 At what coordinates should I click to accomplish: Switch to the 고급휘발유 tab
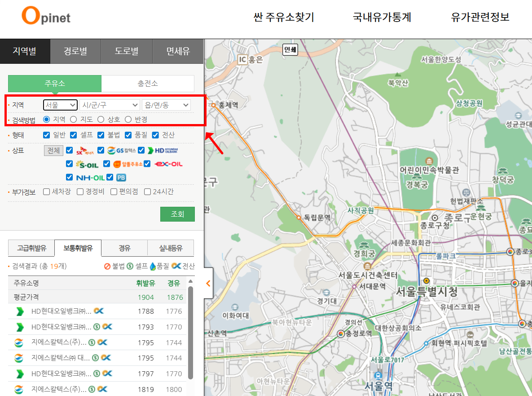(x=31, y=248)
